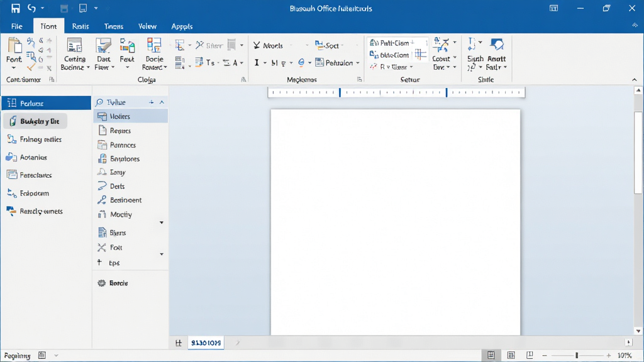Click the gear icon beside Borcle
644x362 pixels.
(x=101, y=283)
